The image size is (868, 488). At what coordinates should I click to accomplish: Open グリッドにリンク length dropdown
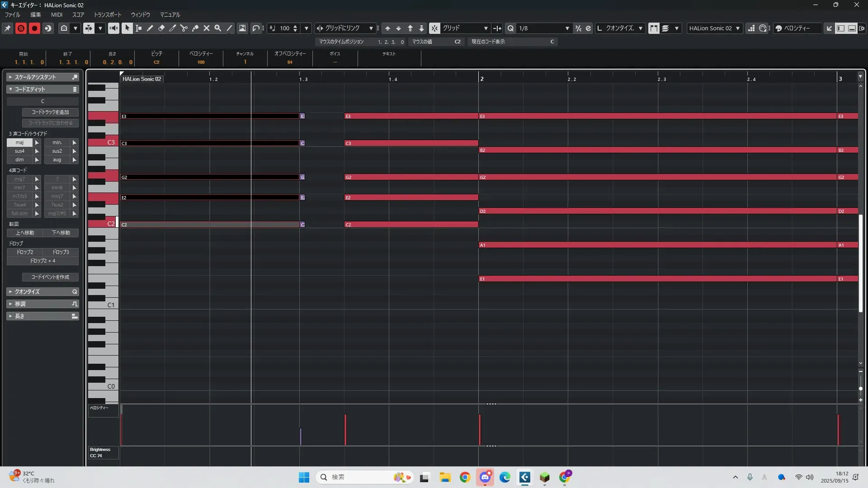point(371,28)
